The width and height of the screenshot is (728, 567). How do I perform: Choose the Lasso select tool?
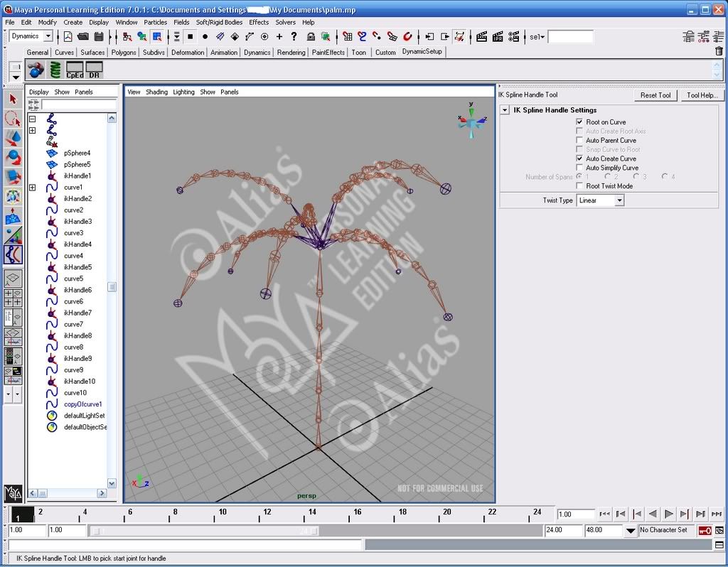pos(13,119)
